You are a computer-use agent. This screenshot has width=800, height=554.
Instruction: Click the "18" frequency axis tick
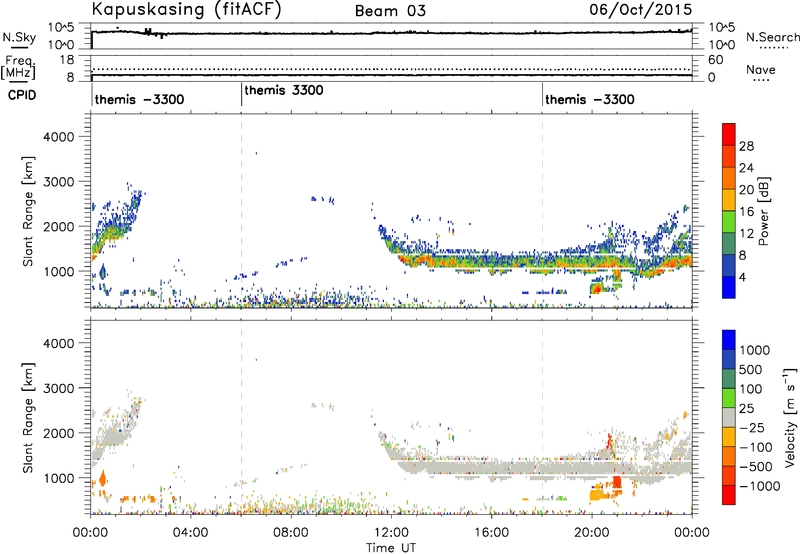pyautogui.click(x=67, y=60)
